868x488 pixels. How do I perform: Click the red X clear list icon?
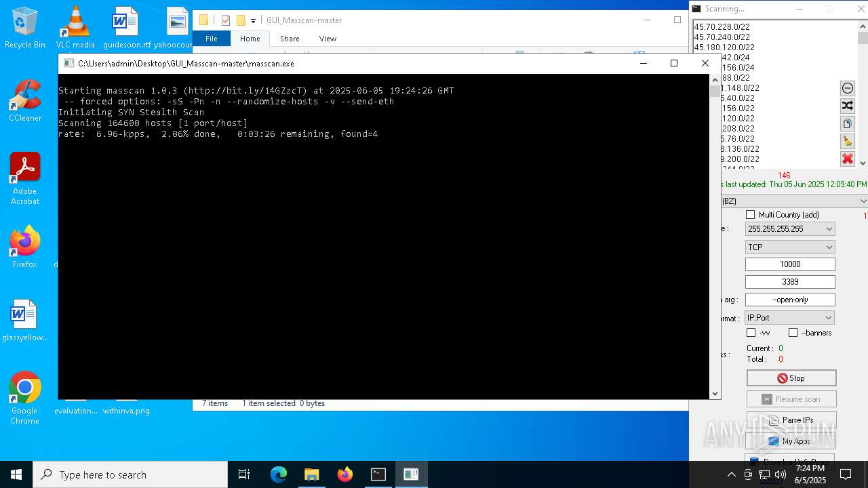pyautogui.click(x=848, y=159)
